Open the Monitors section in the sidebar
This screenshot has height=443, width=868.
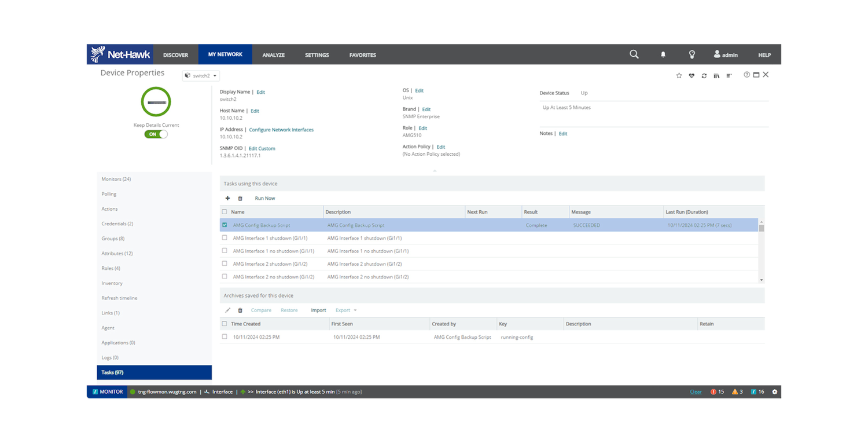(x=115, y=179)
